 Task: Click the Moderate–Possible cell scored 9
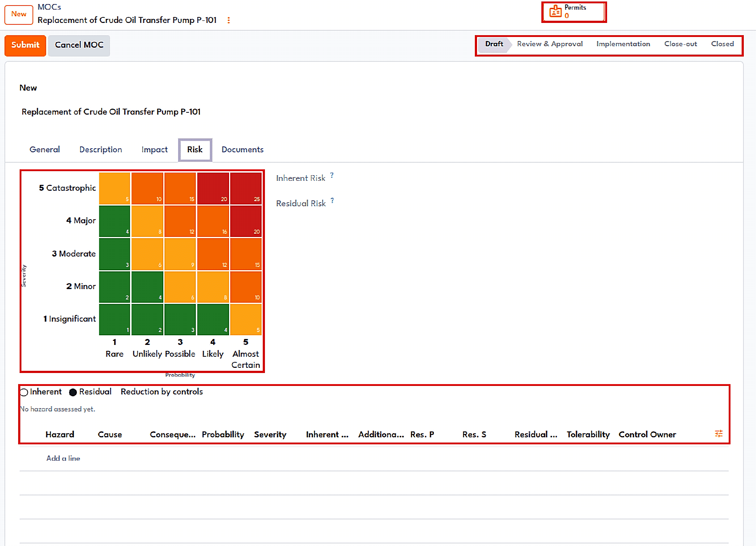[180, 254]
